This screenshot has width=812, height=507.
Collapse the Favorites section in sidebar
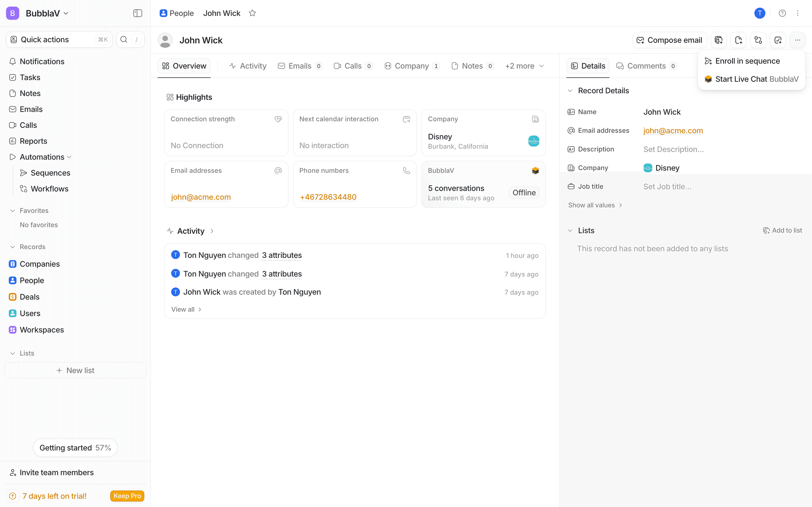point(13,211)
